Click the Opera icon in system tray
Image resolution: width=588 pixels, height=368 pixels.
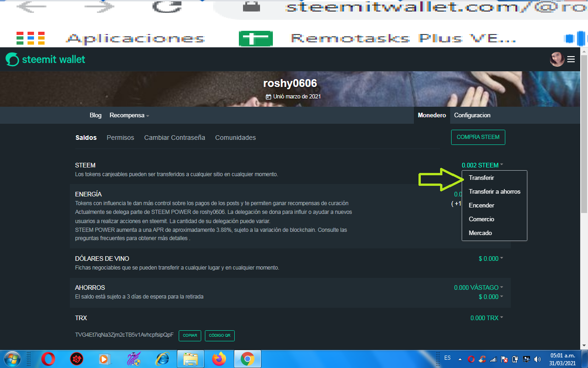pos(471,359)
